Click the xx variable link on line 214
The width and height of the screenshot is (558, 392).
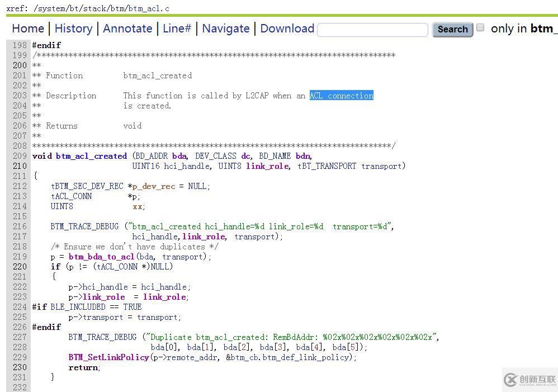pyautogui.click(x=137, y=206)
